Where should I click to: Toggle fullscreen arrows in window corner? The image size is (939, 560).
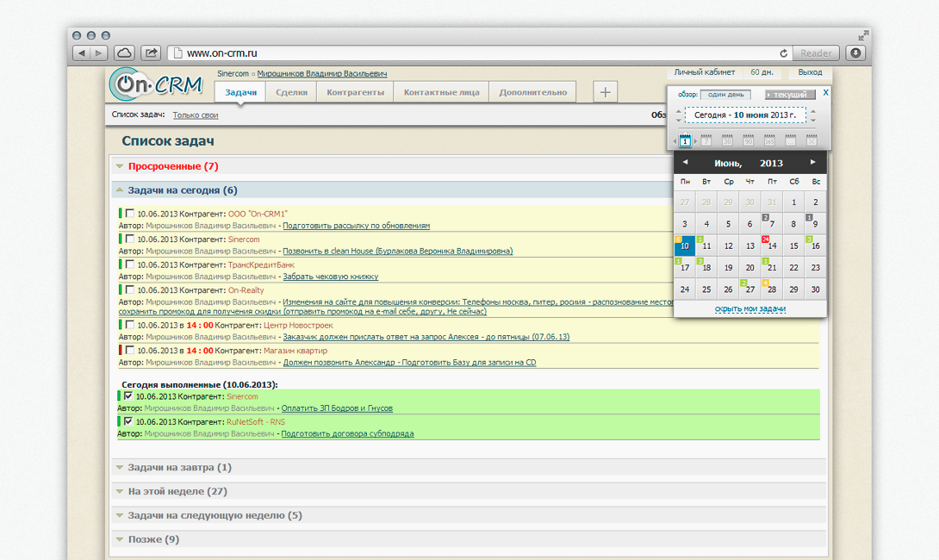(x=863, y=35)
